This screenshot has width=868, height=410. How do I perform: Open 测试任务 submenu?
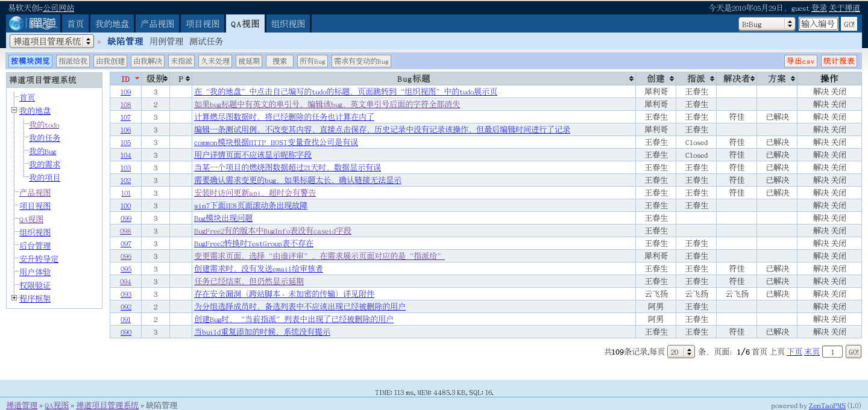coord(206,42)
